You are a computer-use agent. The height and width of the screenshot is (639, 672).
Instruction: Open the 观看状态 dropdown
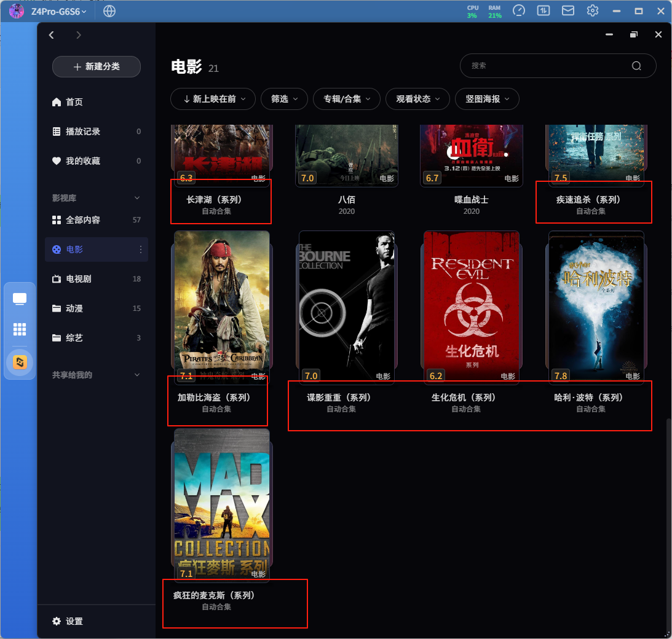click(417, 99)
